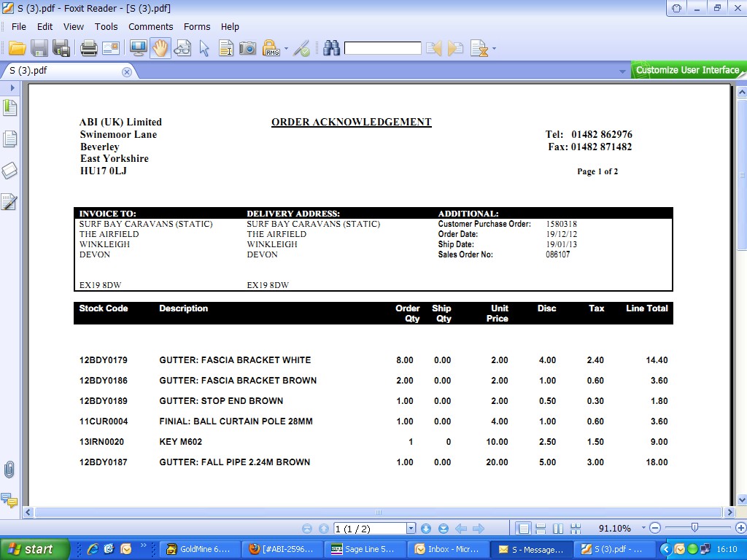747x560 pixels.
Task: Toggle continuous page view mode
Action: [x=541, y=529]
